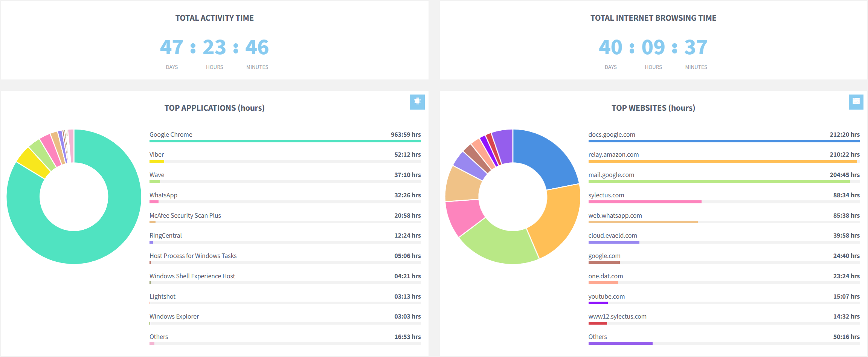Click the www12.sylectus.com website label

[617, 316]
